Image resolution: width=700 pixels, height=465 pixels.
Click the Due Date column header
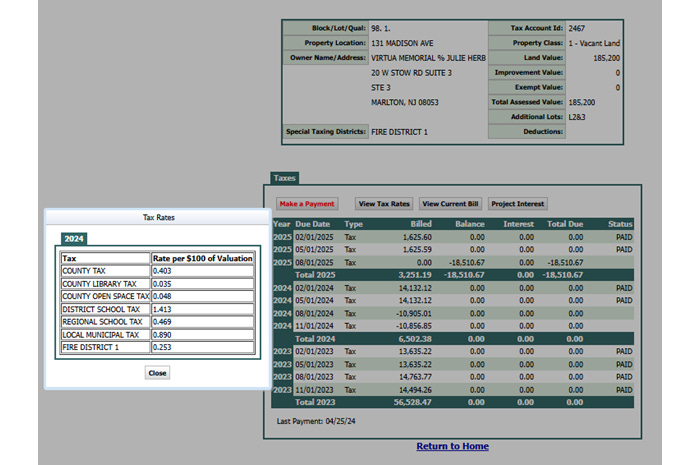tap(312, 224)
